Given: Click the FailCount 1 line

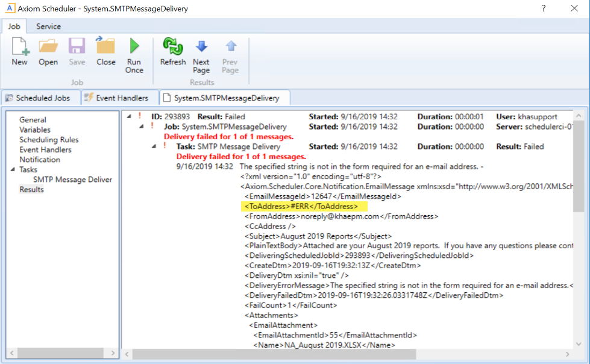Looking at the screenshot, I should tap(291, 306).
